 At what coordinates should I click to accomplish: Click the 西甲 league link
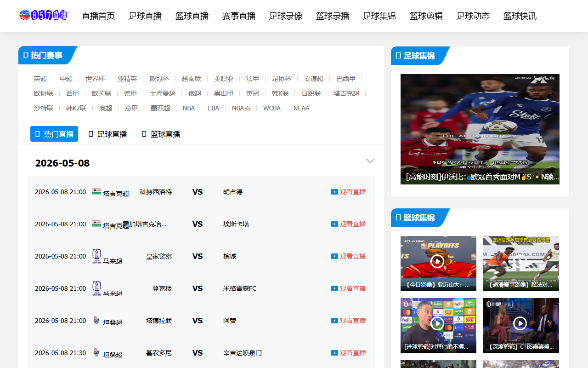(x=73, y=93)
